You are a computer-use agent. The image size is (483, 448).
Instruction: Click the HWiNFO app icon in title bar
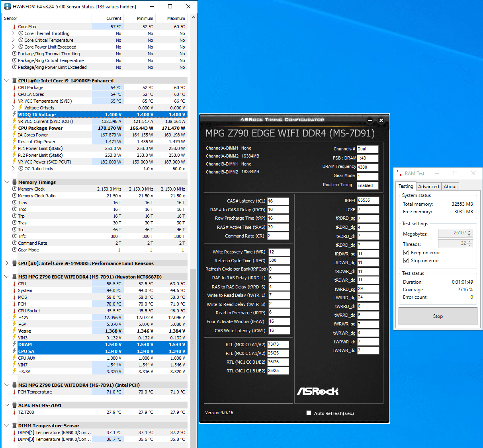pyautogui.click(x=8, y=6)
